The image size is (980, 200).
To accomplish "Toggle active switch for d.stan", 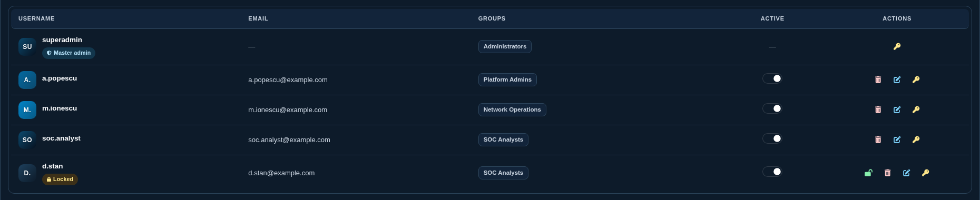I will (772, 172).
